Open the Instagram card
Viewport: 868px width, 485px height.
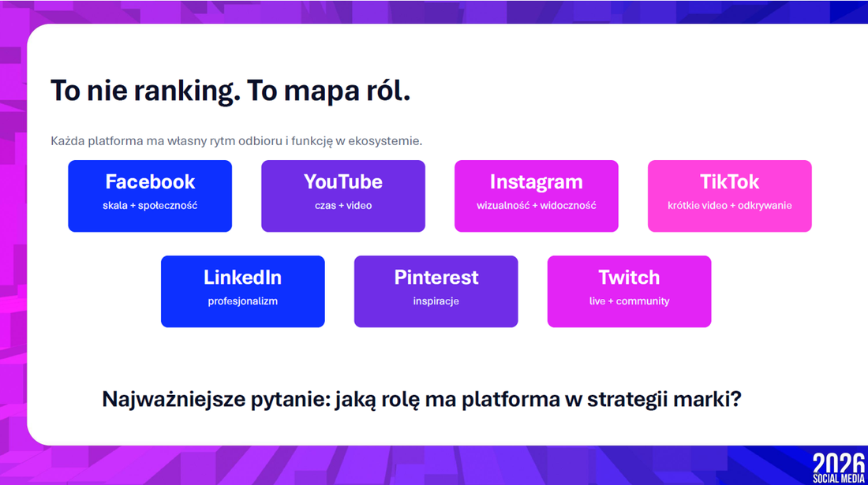tap(537, 196)
